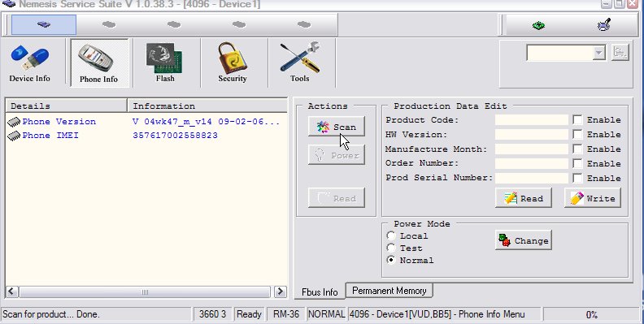Click the green chip icon in top toolbar
644x324 pixels.
[x=538, y=25]
